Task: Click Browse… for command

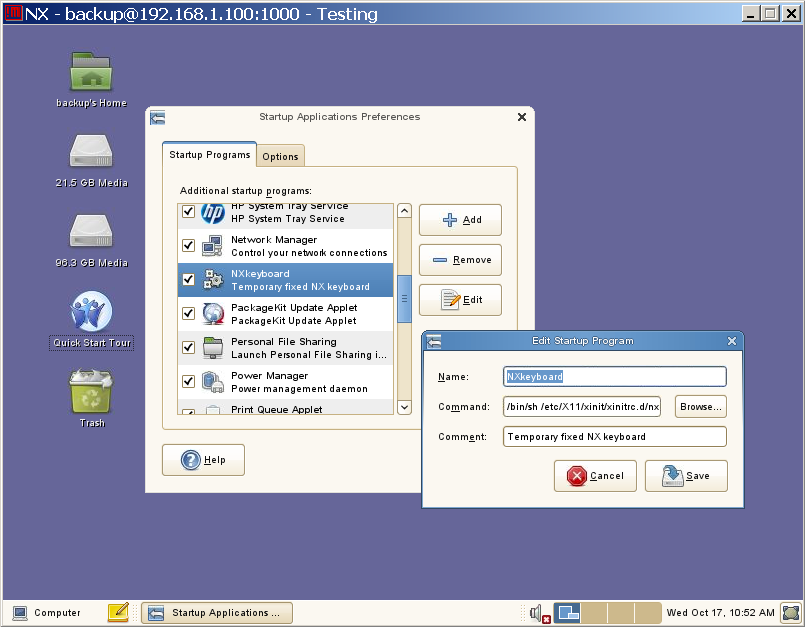Action: (x=701, y=407)
